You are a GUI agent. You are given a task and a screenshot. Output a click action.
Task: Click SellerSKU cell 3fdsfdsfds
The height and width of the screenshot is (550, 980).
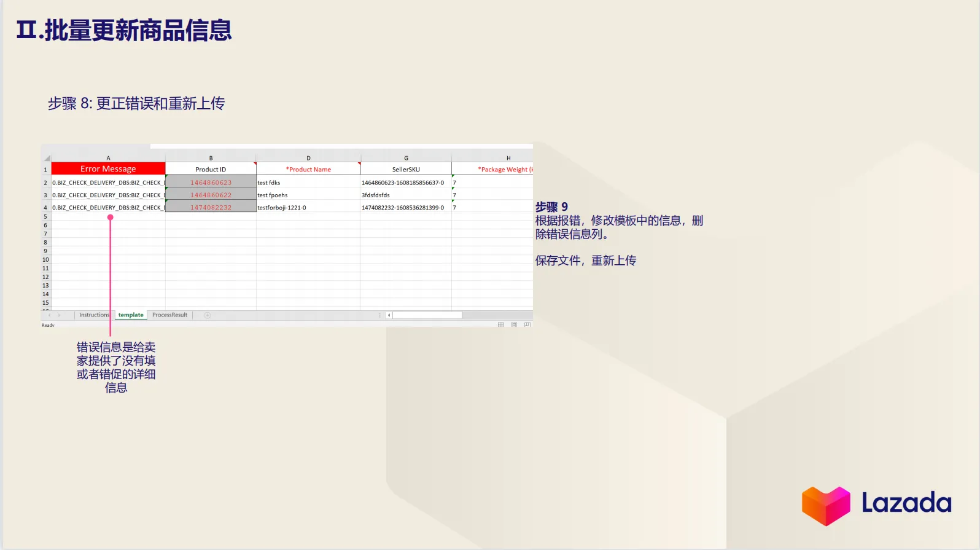coord(406,194)
